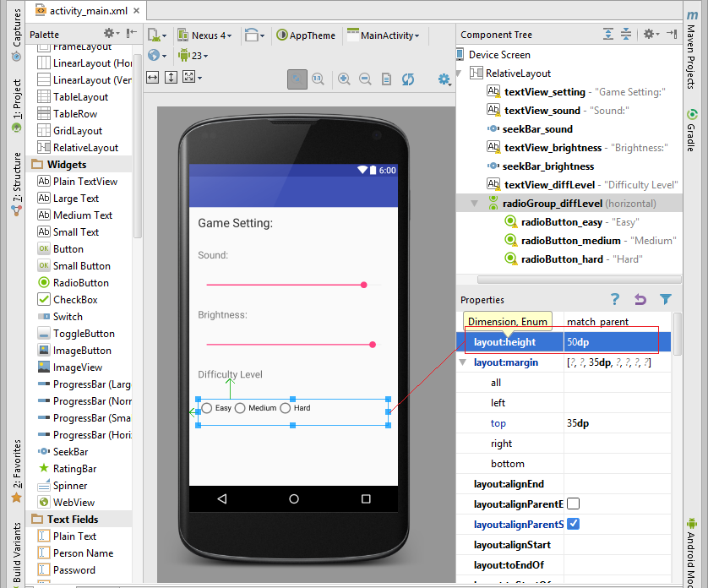Open the Maven Projects side panel

tap(691, 50)
